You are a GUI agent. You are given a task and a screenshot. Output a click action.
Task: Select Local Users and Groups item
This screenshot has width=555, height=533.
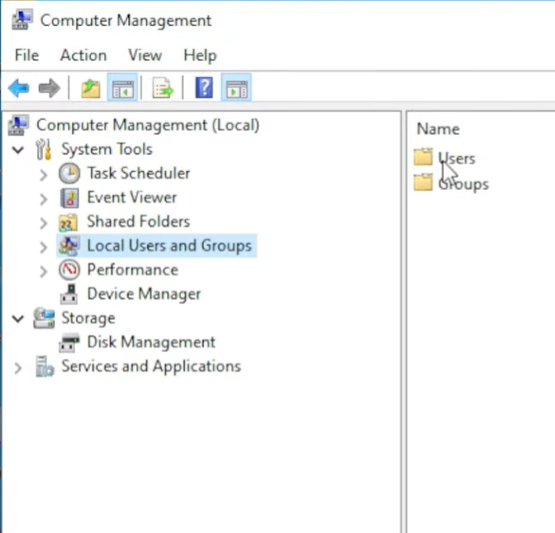[169, 246]
